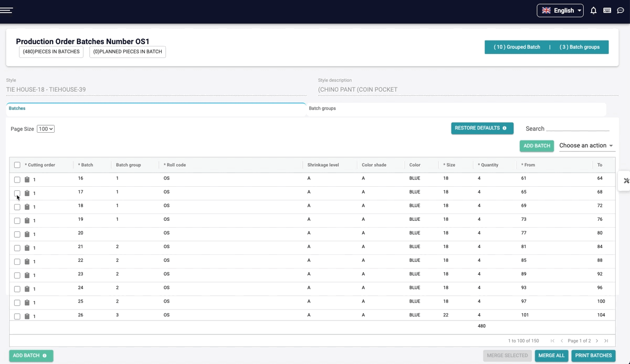Click bottom-left Add Batch button
This screenshot has height=364, width=630.
point(31,356)
